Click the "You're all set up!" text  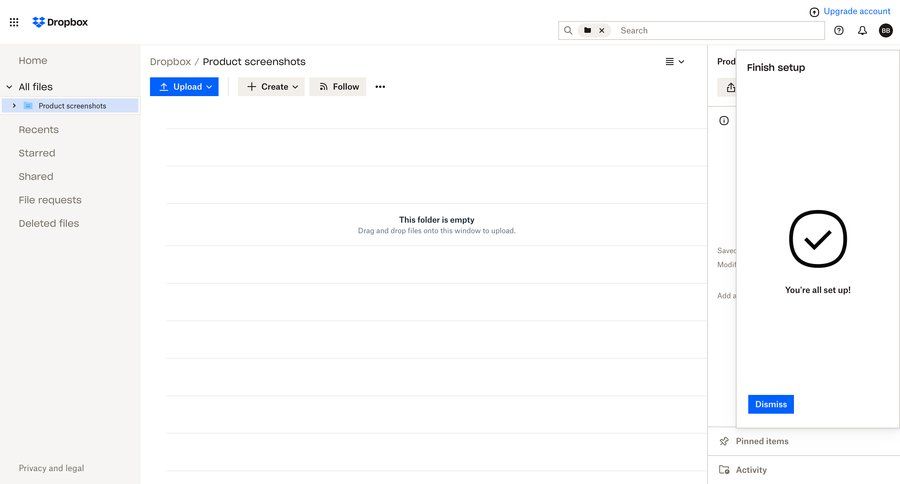(817, 290)
